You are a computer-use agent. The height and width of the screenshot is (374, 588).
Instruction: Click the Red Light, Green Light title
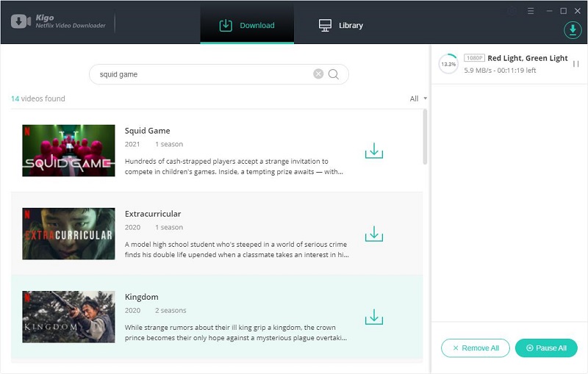[527, 58]
